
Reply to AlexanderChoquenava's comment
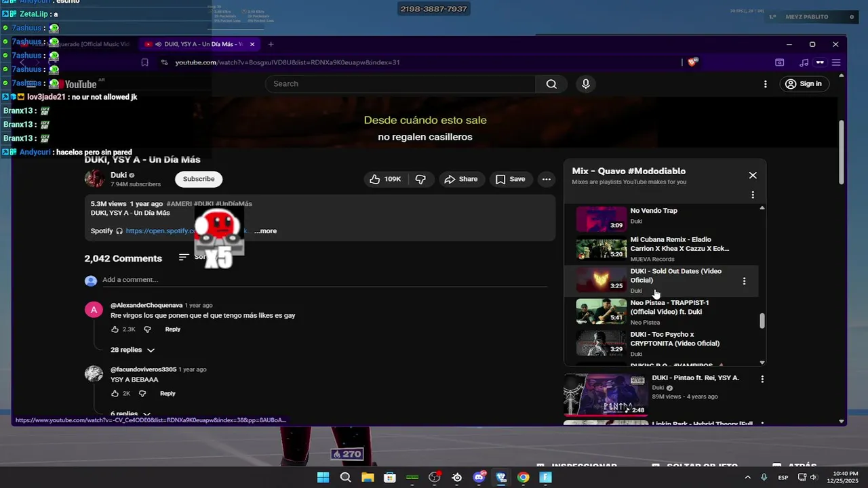click(x=173, y=329)
